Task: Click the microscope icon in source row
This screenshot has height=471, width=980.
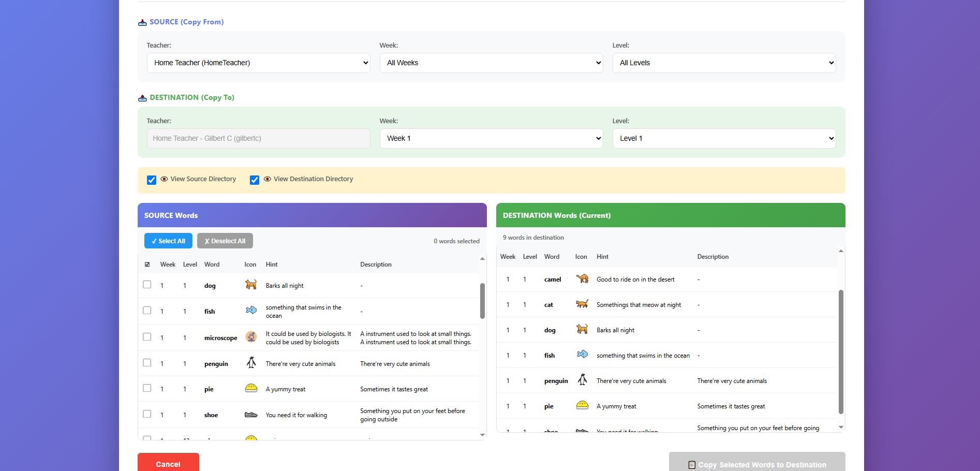Action: point(251,337)
